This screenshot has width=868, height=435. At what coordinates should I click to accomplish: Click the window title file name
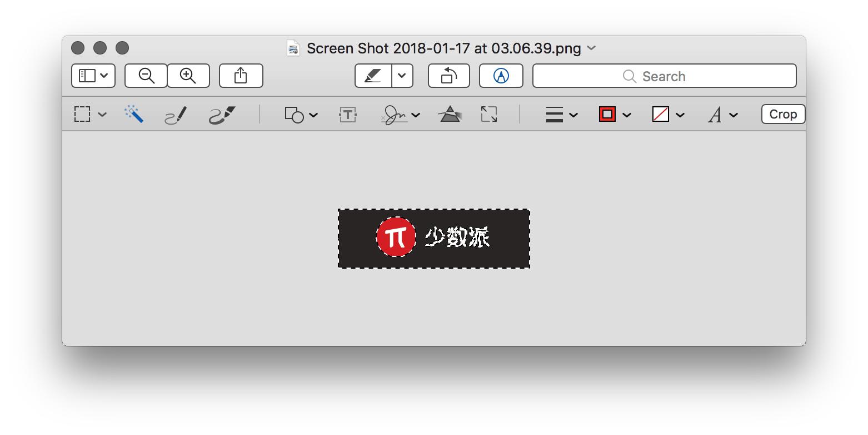(444, 48)
